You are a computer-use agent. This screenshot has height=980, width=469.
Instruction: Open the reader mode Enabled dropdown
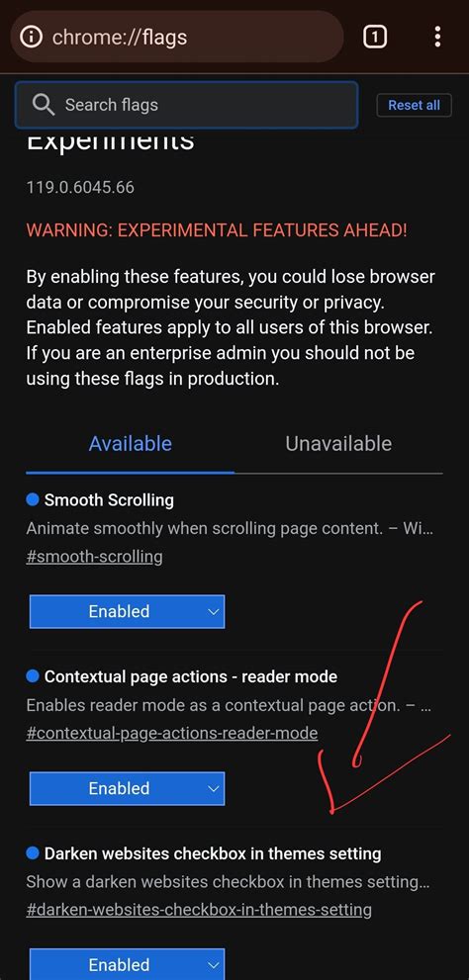(127, 788)
